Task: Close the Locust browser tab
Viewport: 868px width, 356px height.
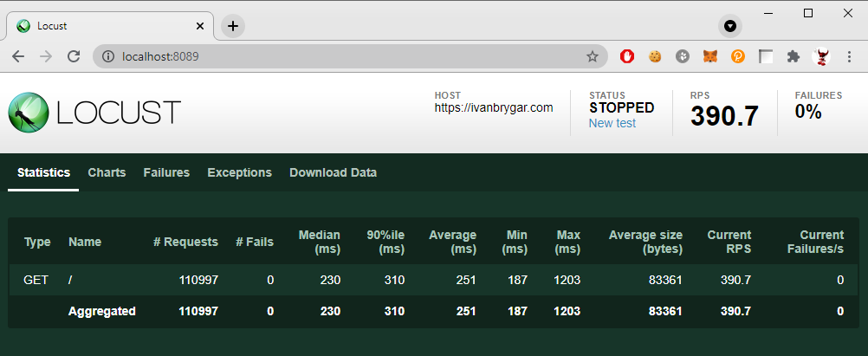Action: [x=200, y=26]
